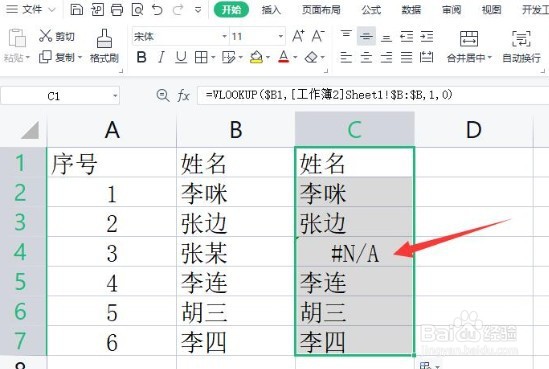Open the 页面布局 tab

pos(321,10)
